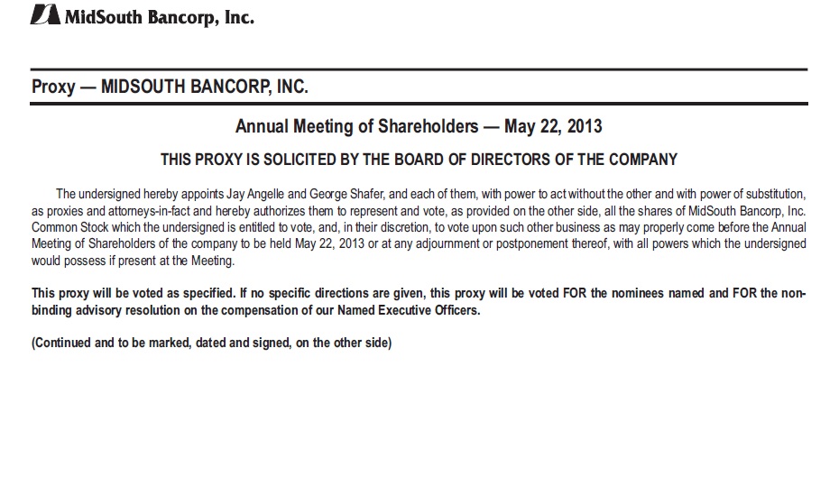Screen dimensions: 839x504
Task: Click the MidSouth Bancorp logo icon
Action: point(45,16)
